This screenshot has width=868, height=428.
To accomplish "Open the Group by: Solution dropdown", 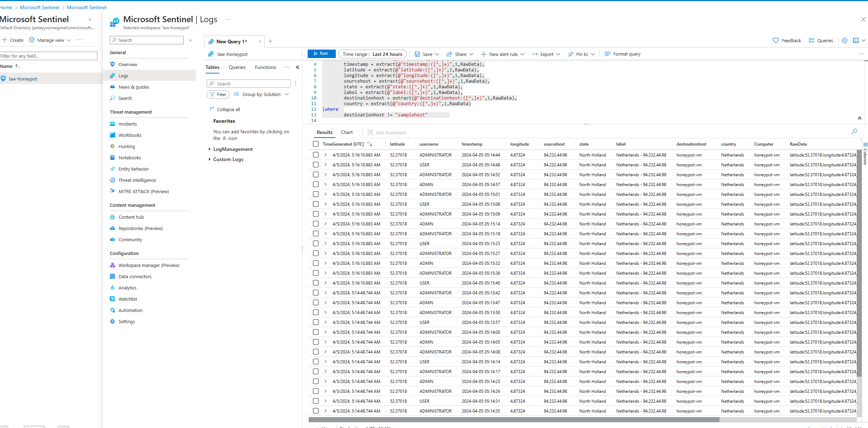I will tap(262, 94).
